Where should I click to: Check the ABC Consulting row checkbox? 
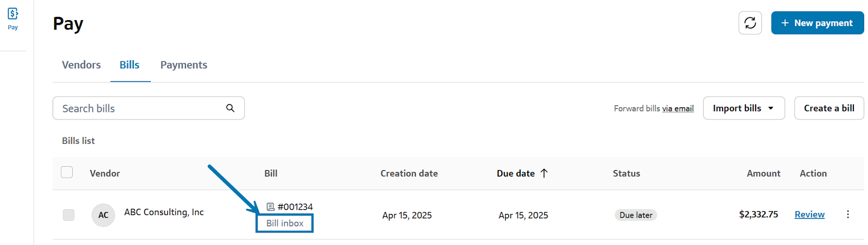[x=68, y=215]
